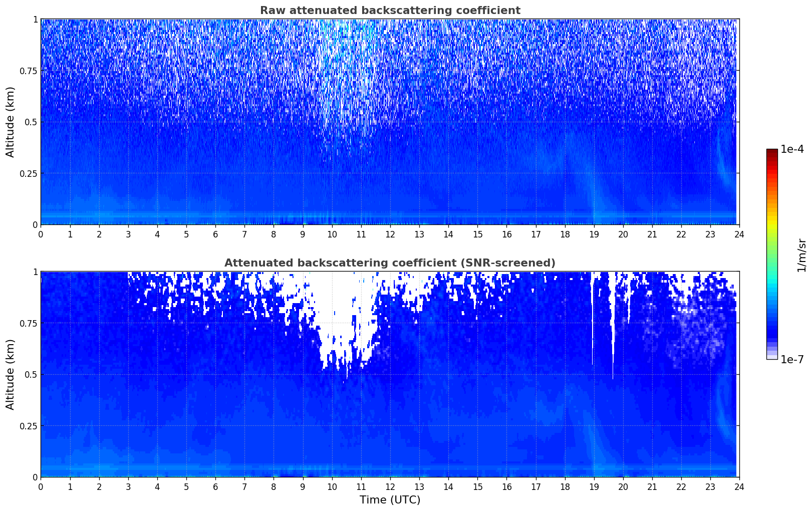
Task: Click the 'Time (UTC)' axis label
Action: pos(390,500)
